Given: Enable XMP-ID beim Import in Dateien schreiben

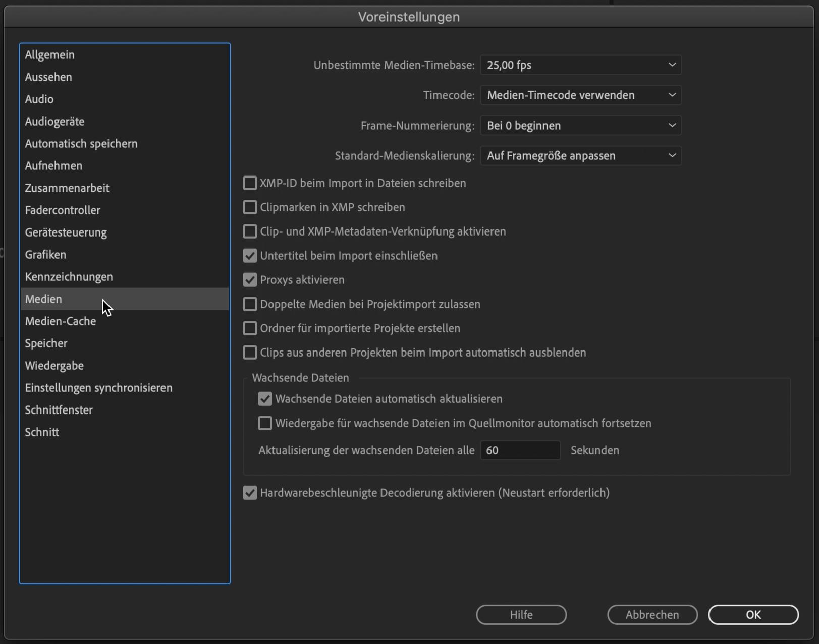Looking at the screenshot, I should [x=250, y=183].
